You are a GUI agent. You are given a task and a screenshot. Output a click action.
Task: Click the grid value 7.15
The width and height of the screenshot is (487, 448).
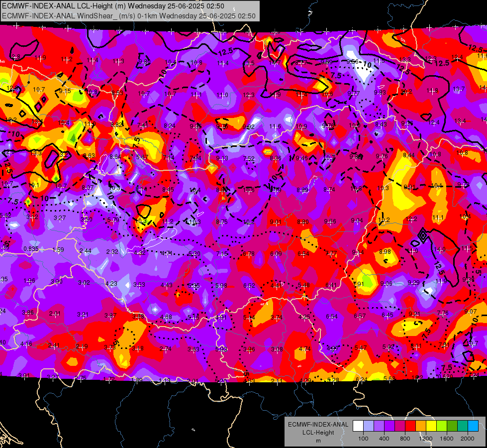[x=222, y=254]
